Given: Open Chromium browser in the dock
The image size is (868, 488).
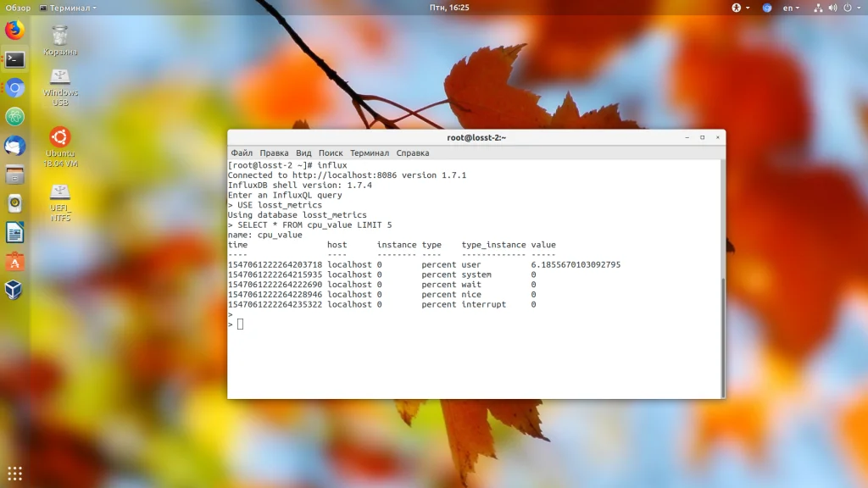Looking at the screenshot, I should (x=15, y=88).
